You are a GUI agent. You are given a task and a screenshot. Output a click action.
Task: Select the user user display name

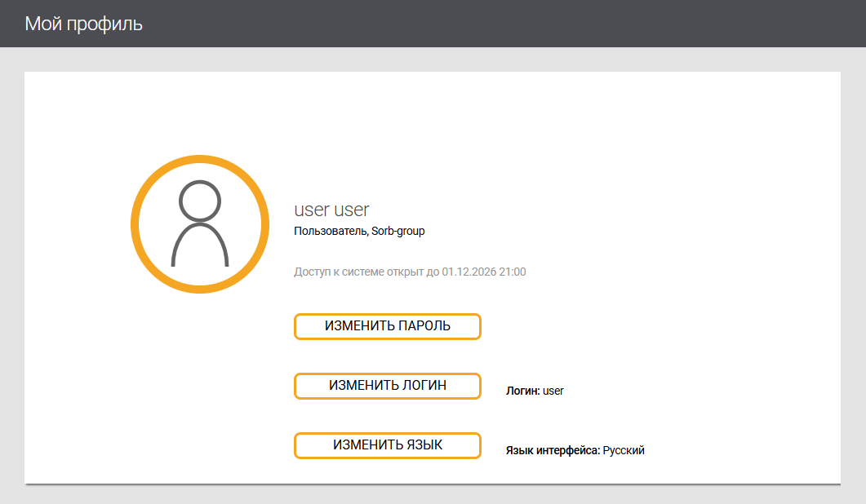pos(331,210)
